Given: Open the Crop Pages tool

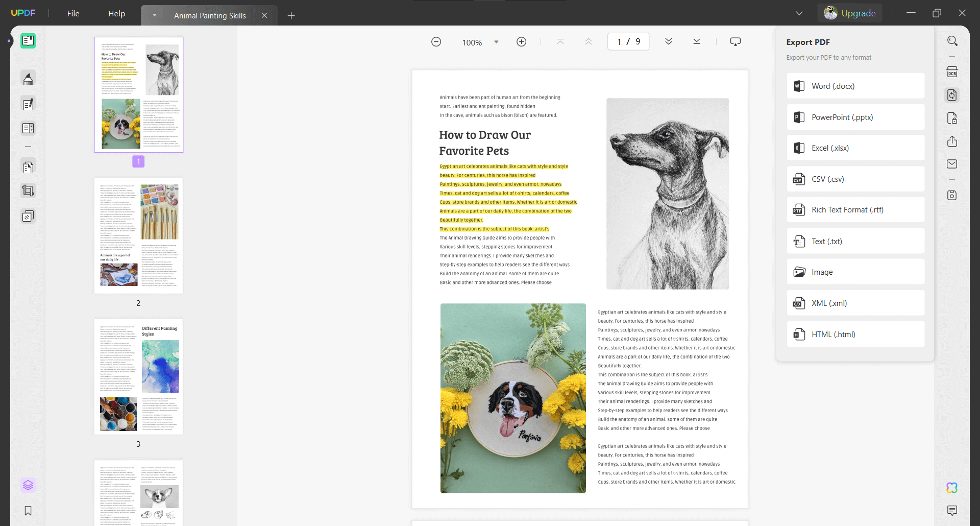Looking at the screenshot, I should (28, 190).
